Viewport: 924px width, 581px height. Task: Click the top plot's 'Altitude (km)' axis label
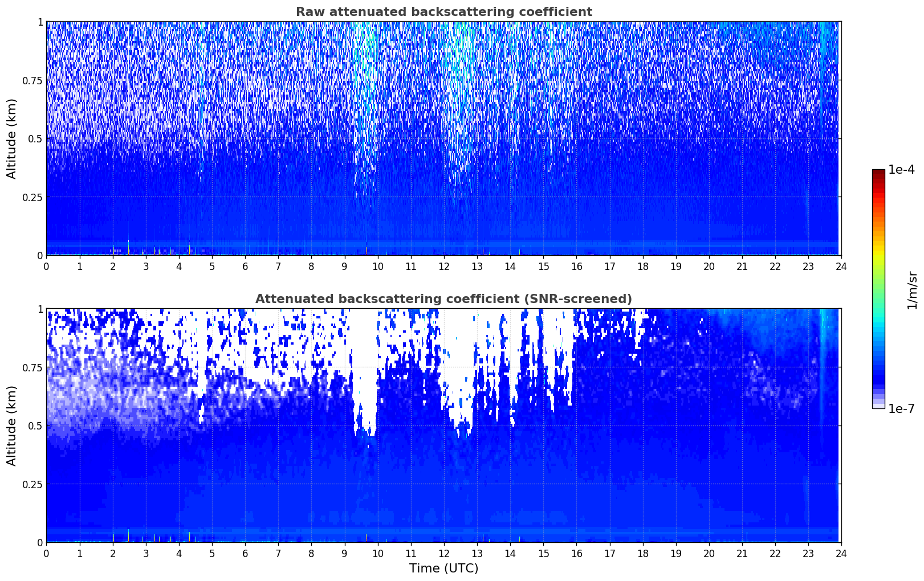tap(12, 138)
